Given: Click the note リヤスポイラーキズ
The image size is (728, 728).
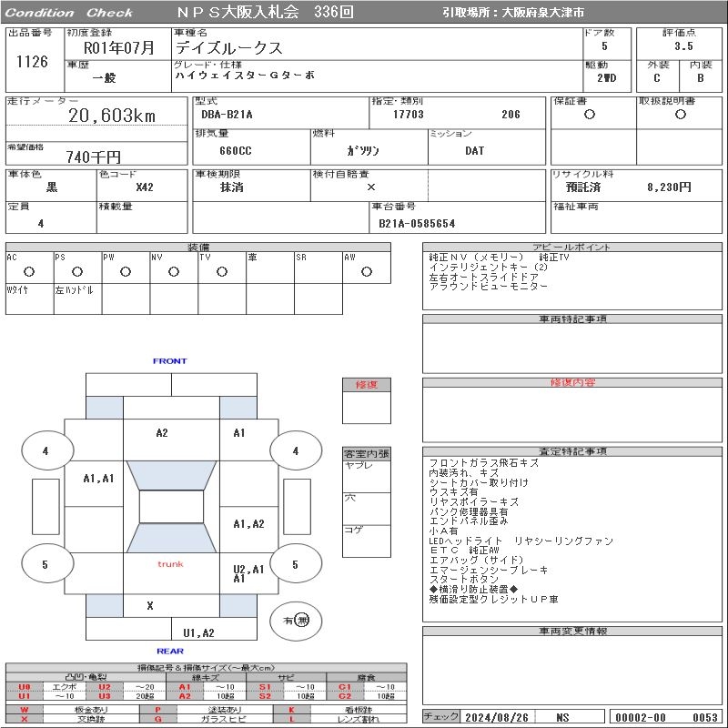Looking at the screenshot, I should point(474,502).
